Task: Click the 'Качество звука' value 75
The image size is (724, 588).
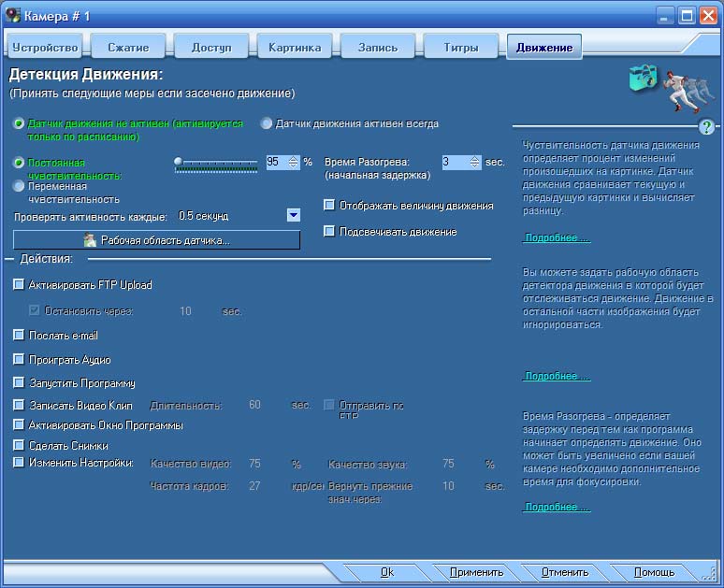Action: (448, 464)
